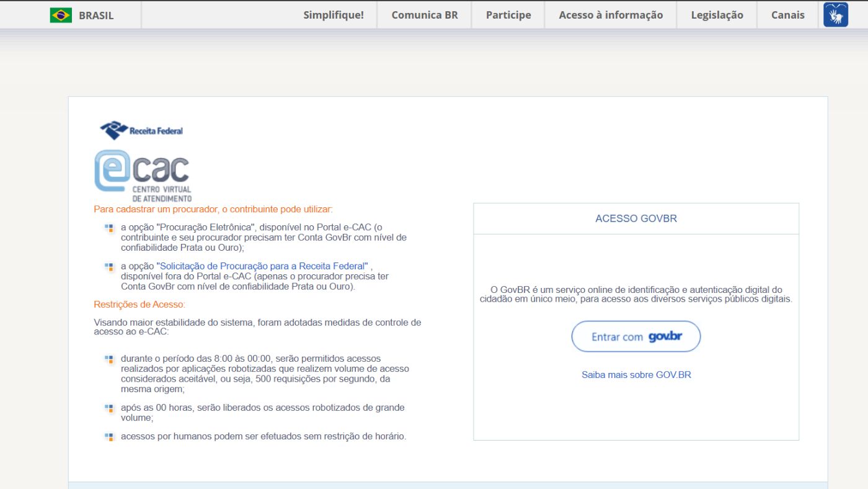Click 'Para cadastrar um procurador' heading
Image resolution: width=868 pixels, height=489 pixels.
click(x=213, y=209)
